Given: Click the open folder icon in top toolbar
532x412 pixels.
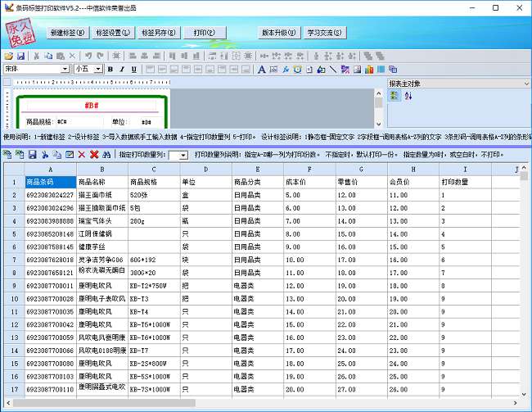Looking at the screenshot, I should coord(8,56).
